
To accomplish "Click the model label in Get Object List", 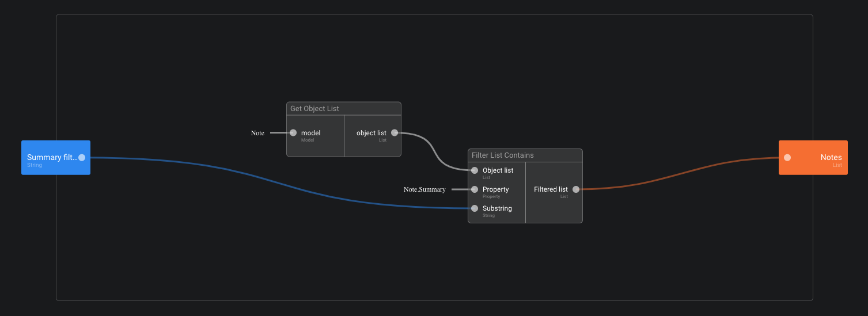I will point(310,133).
